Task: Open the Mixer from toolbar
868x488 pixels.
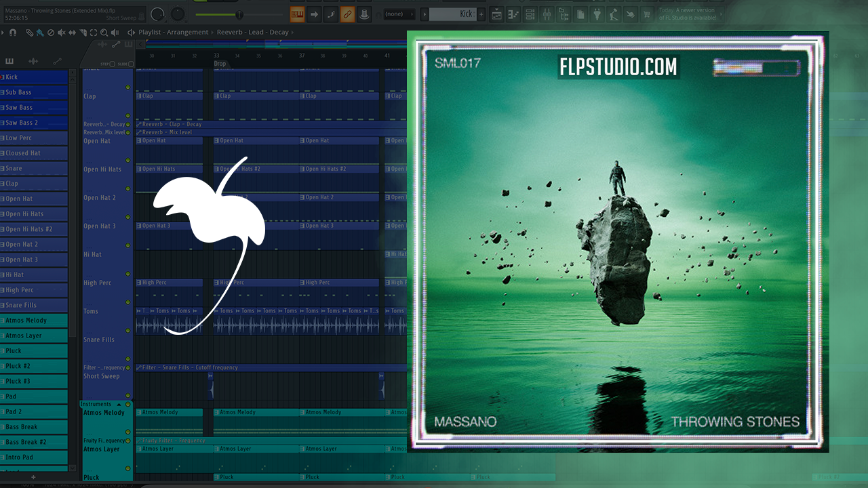Action: pos(547,14)
